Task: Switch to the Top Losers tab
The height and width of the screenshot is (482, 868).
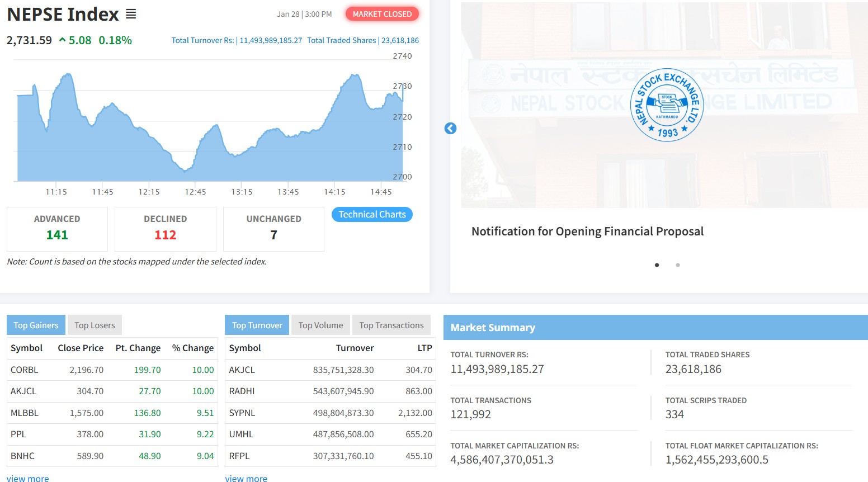Action: tap(95, 325)
